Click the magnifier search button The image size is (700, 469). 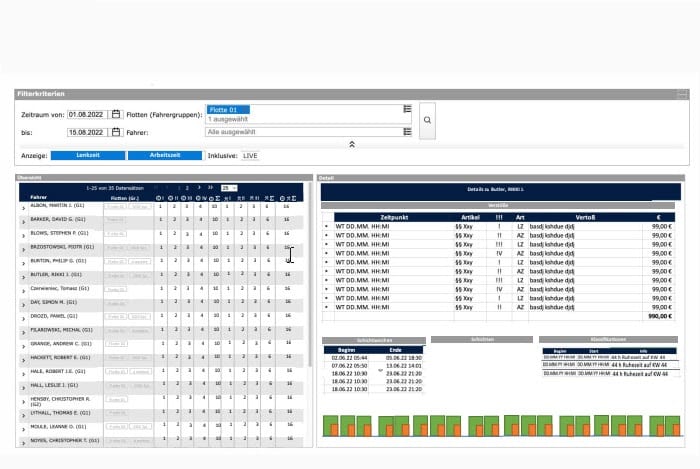click(427, 120)
